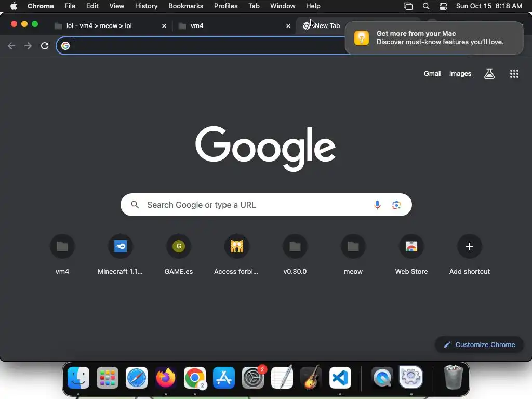Open Finder from the Dock
532x399 pixels.
point(78,378)
